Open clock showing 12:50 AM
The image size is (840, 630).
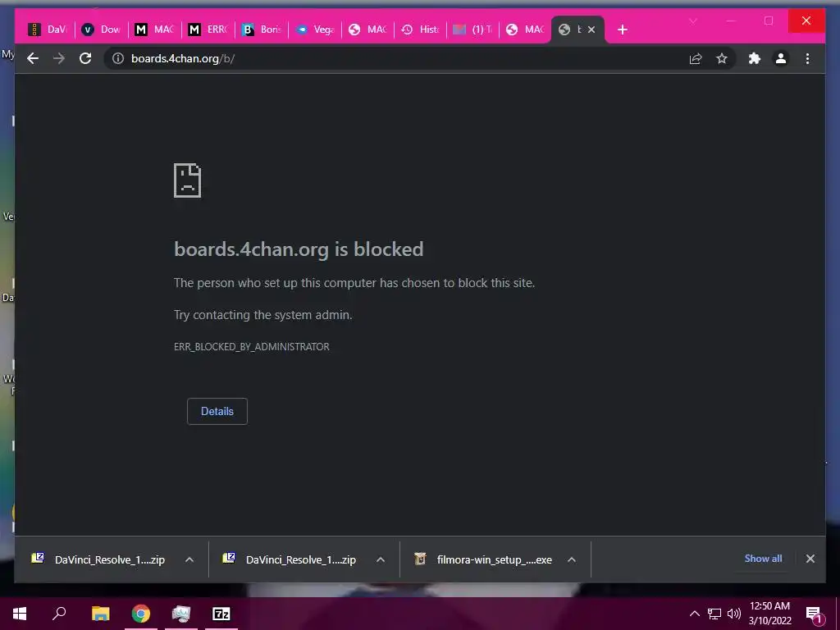click(x=769, y=614)
